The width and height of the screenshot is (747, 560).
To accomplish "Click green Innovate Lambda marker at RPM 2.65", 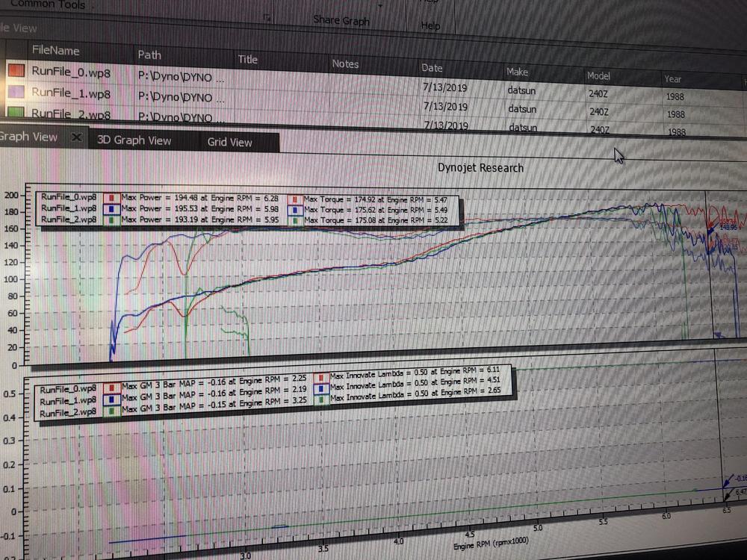I will coord(321,400).
